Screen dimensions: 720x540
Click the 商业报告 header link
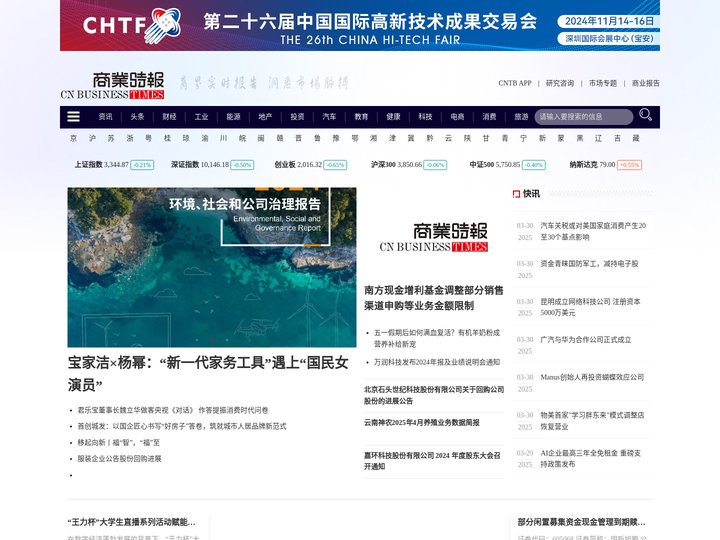[x=646, y=83]
